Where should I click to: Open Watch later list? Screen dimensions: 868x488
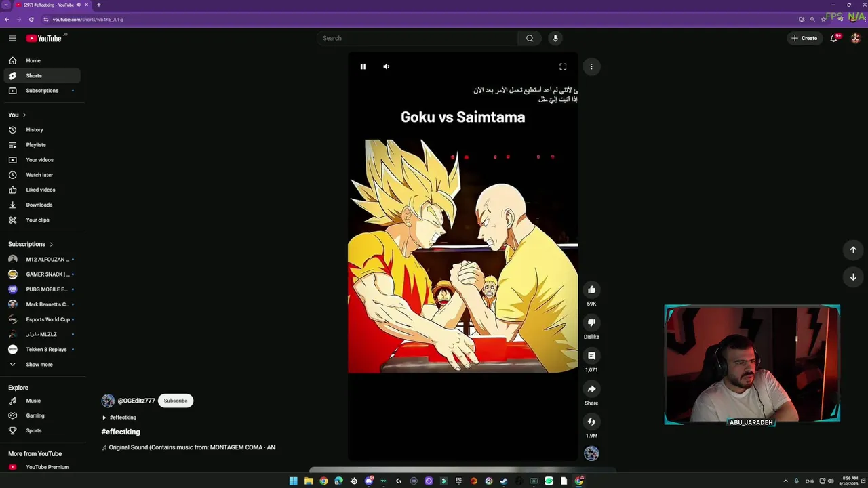[x=42, y=175]
